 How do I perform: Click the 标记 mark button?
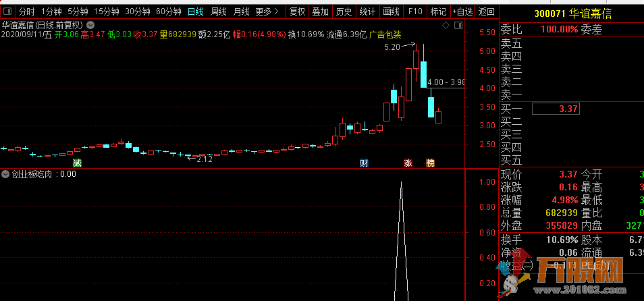pyautogui.click(x=438, y=11)
